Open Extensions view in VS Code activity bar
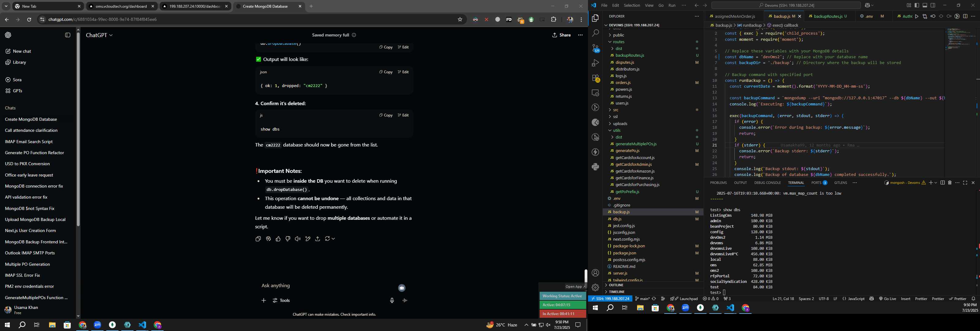 (x=595, y=78)
